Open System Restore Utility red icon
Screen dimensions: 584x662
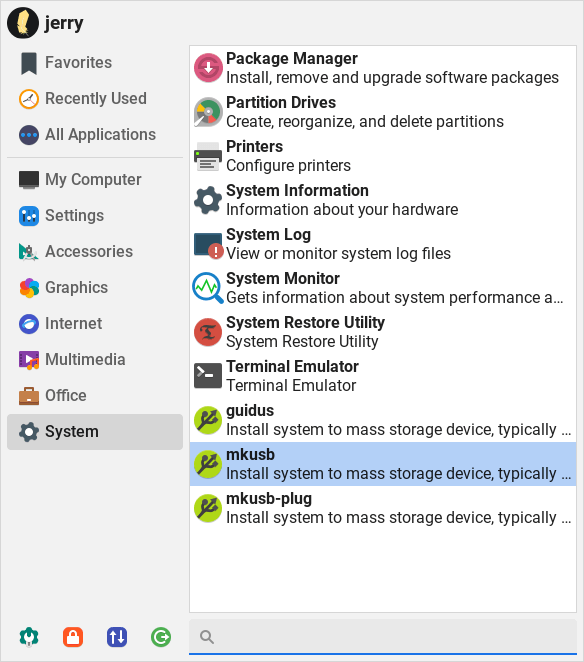[208, 332]
